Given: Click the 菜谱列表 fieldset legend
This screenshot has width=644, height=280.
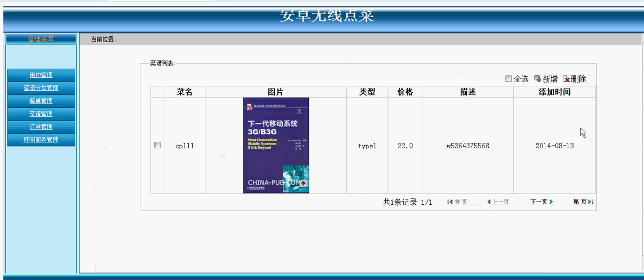Looking at the screenshot, I should (x=163, y=63).
